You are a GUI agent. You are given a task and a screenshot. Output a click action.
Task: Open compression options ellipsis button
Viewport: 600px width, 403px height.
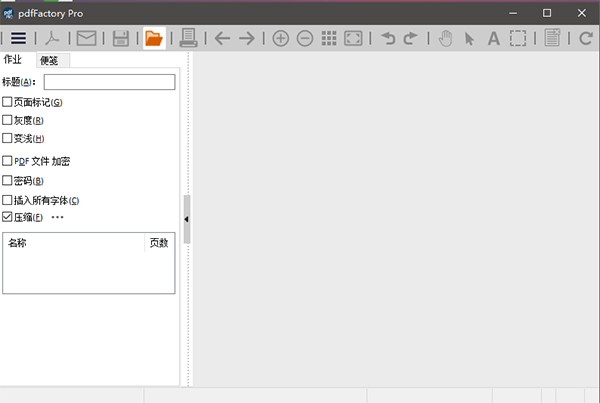pos(57,217)
